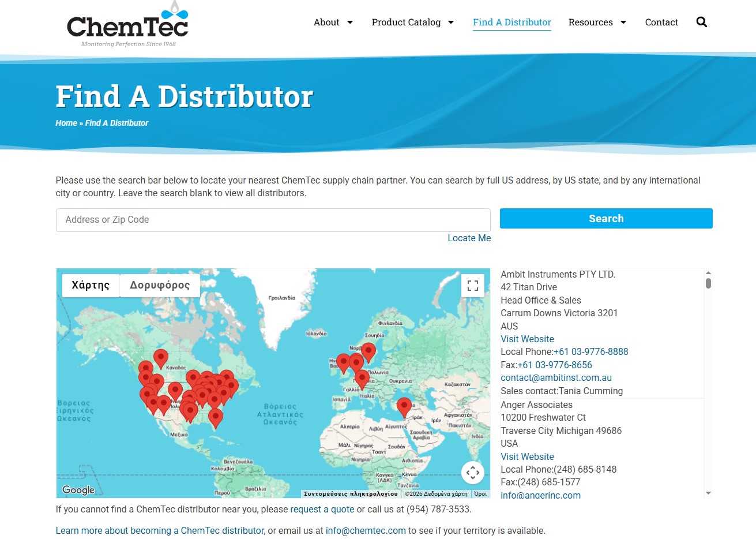Focus the Address or Zip Code field
This screenshot has width=756, height=539.
coord(273,220)
